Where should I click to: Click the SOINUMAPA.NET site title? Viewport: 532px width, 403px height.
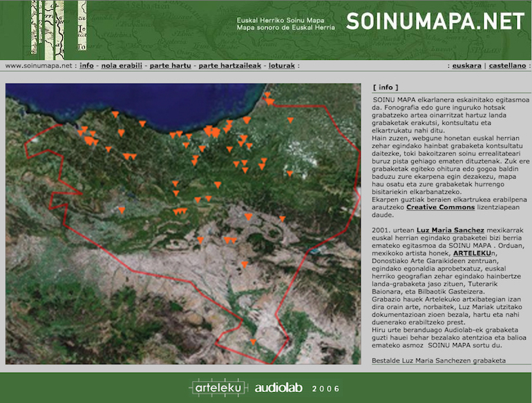point(435,21)
